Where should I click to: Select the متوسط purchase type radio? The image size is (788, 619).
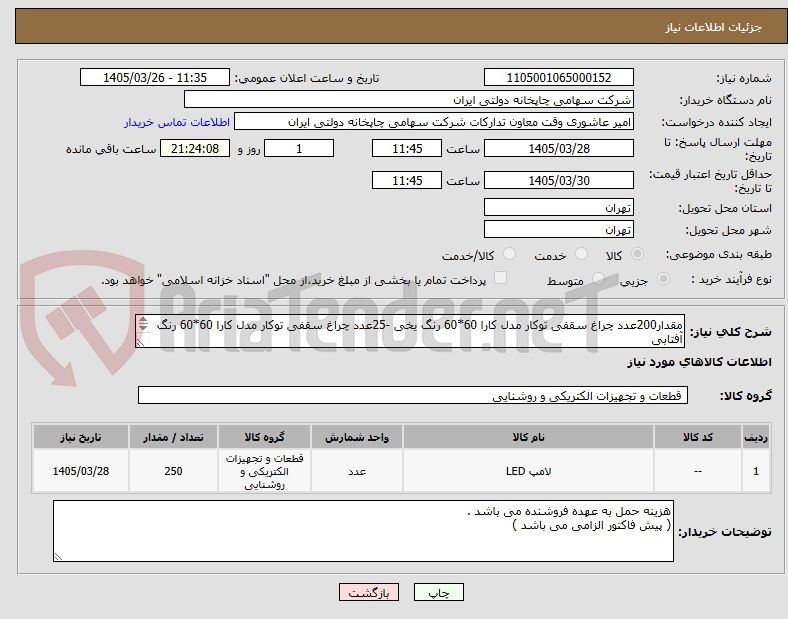pyautogui.click(x=598, y=278)
